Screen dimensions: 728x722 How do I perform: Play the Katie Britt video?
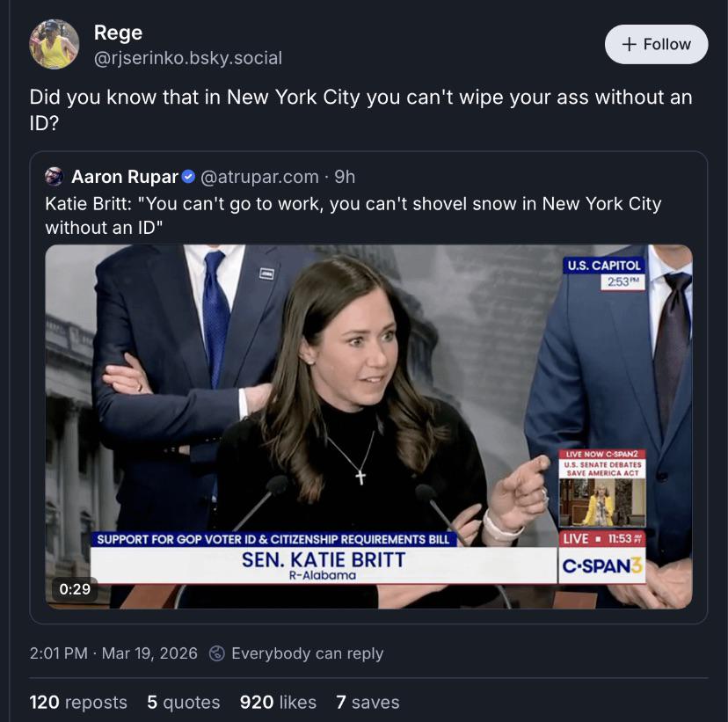(368, 427)
